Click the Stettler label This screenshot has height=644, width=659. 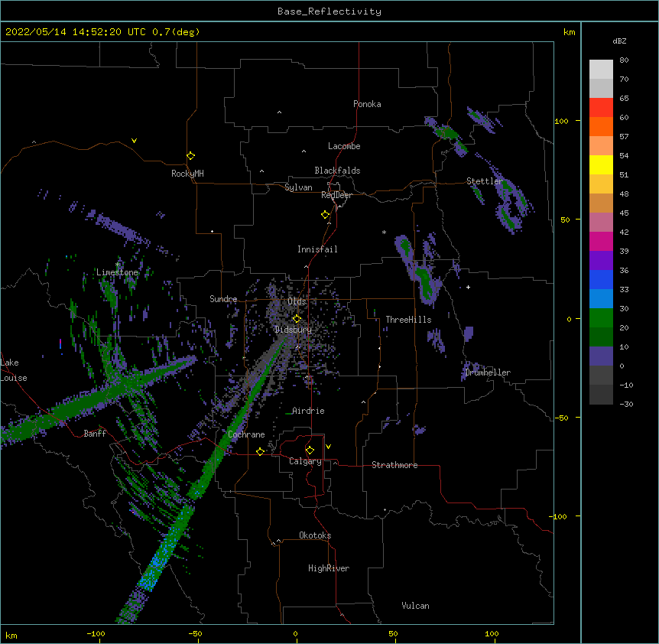(485, 181)
